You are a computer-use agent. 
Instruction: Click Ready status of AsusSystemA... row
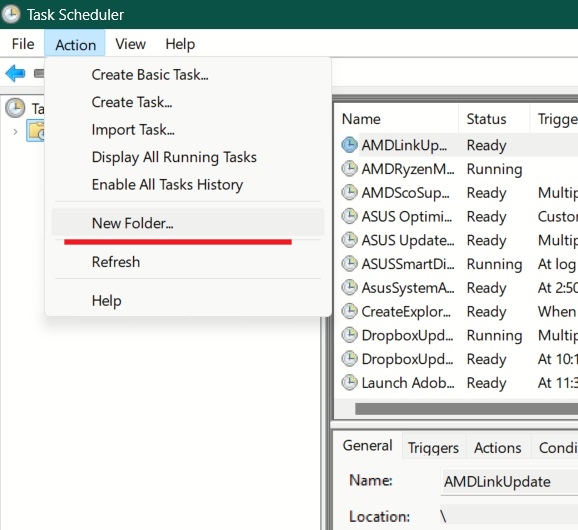click(486, 288)
